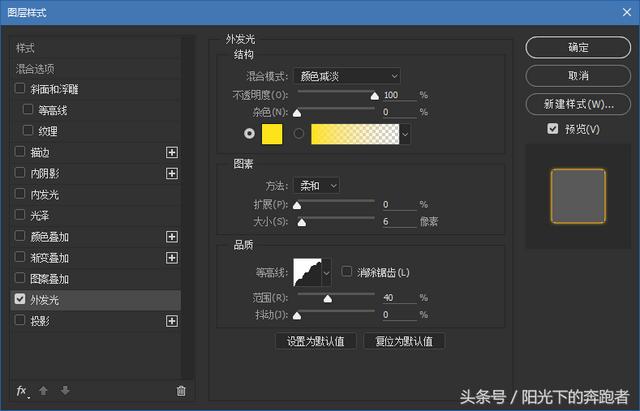
Task: Click the 杂色 value field
Action: [399, 112]
